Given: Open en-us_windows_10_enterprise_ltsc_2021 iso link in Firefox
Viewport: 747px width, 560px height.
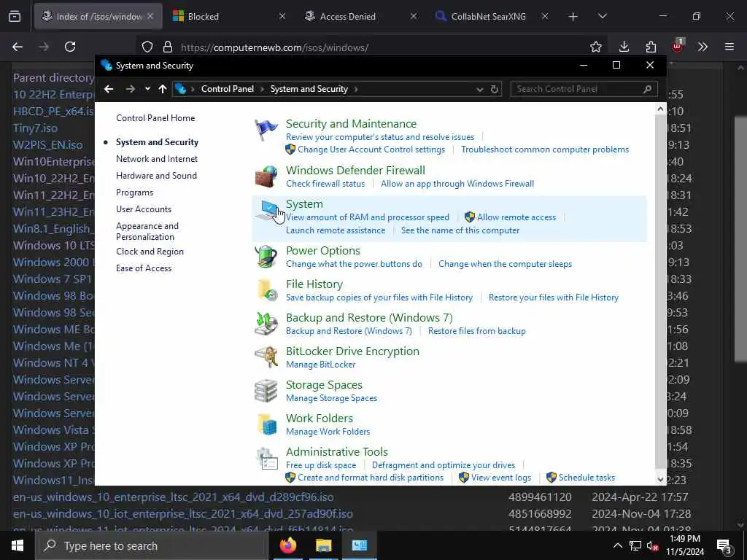Looking at the screenshot, I should (x=174, y=497).
